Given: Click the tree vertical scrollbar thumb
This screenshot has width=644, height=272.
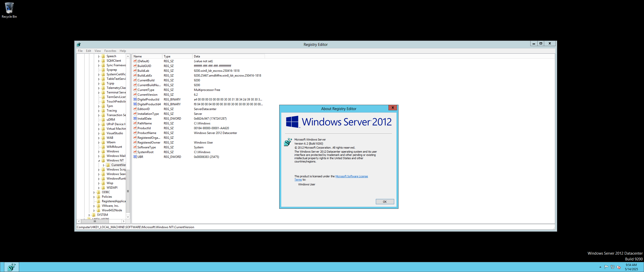Looking at the screenshot, I should 128,191.
